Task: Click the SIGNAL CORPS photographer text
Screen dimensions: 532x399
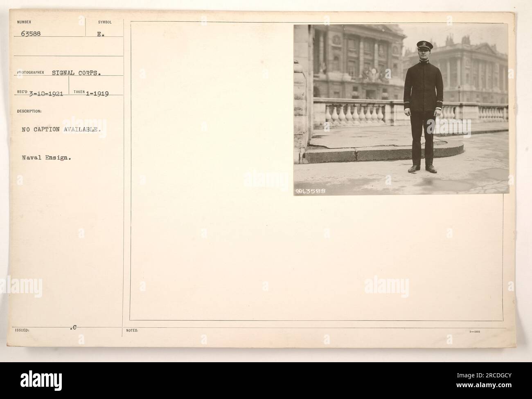Action: pyautogui.click(x=77, y=72)
